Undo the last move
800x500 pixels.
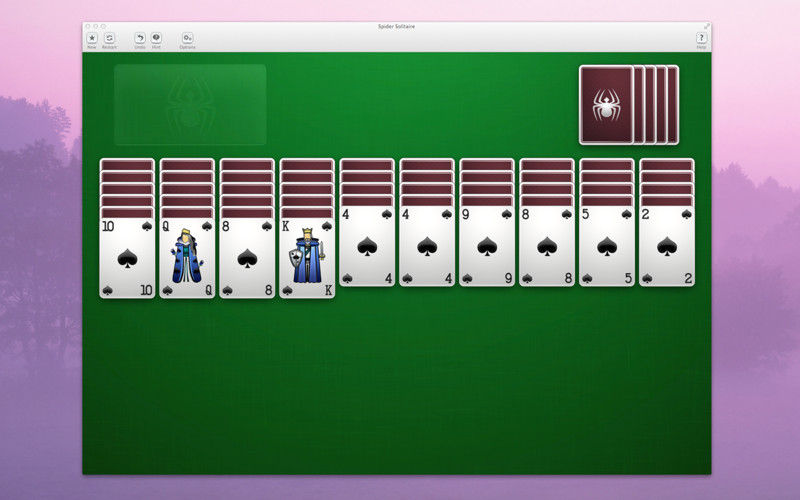(140, 38)
